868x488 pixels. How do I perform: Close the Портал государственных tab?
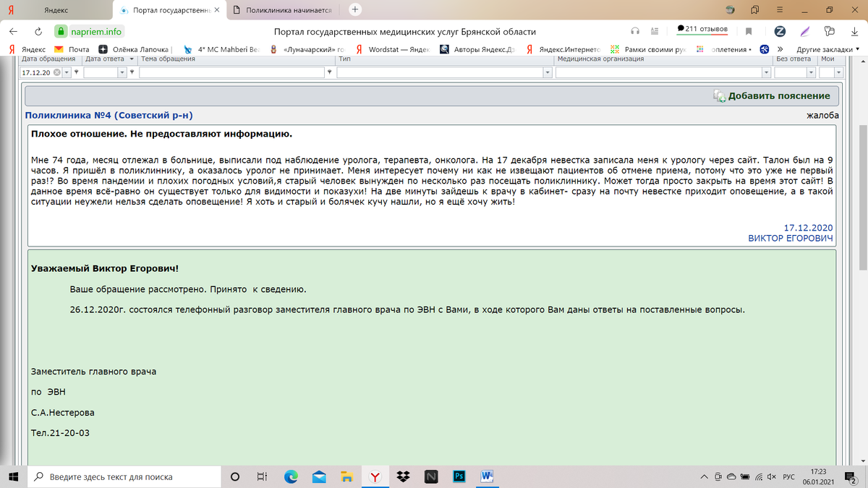click(217, 10)
